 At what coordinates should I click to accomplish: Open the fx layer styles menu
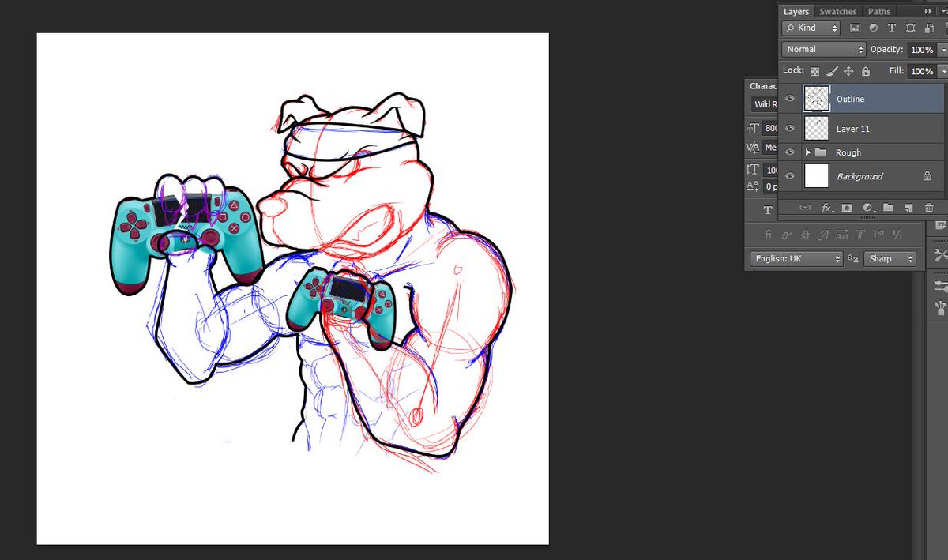pos(826,208)
